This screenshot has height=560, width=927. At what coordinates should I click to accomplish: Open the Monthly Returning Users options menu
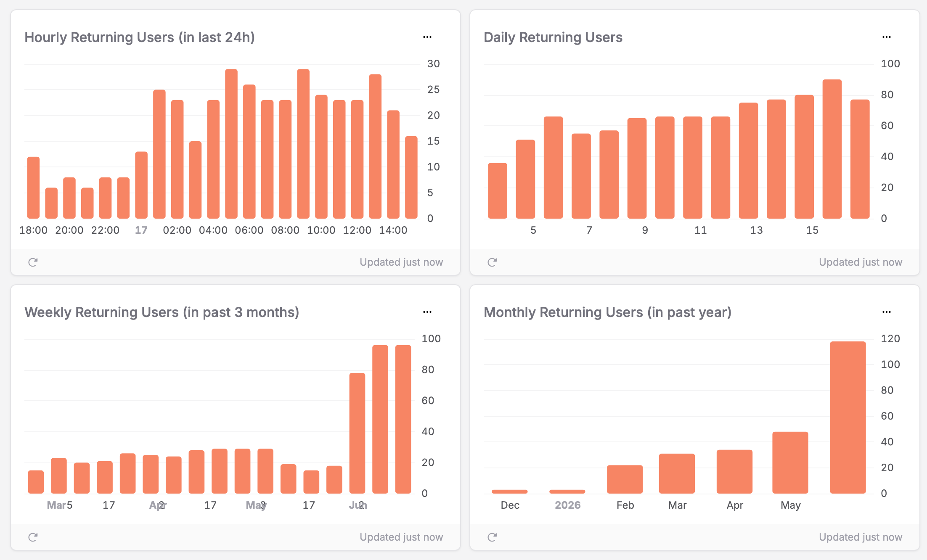[887, 312]
